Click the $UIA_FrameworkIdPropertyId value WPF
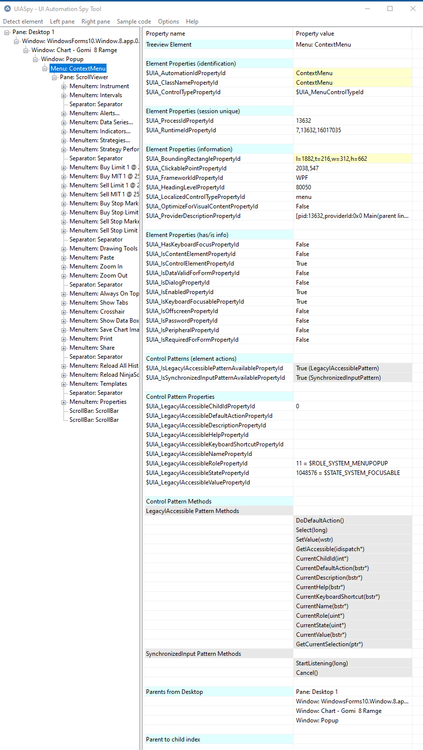This screenshot has width=423, height=750. 352,178
